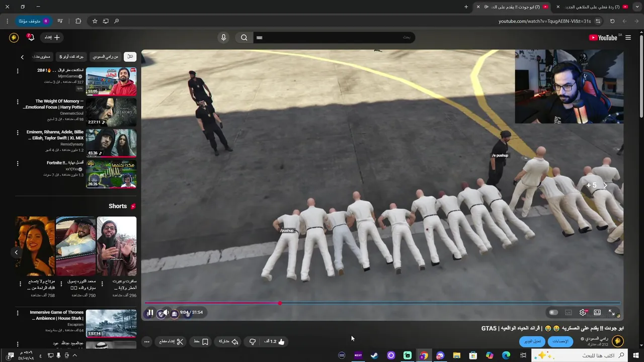Open Discord from the taskbar
The height and width of the screenshot is (362, 644).
pyautogui.click(x=440, y=355)
